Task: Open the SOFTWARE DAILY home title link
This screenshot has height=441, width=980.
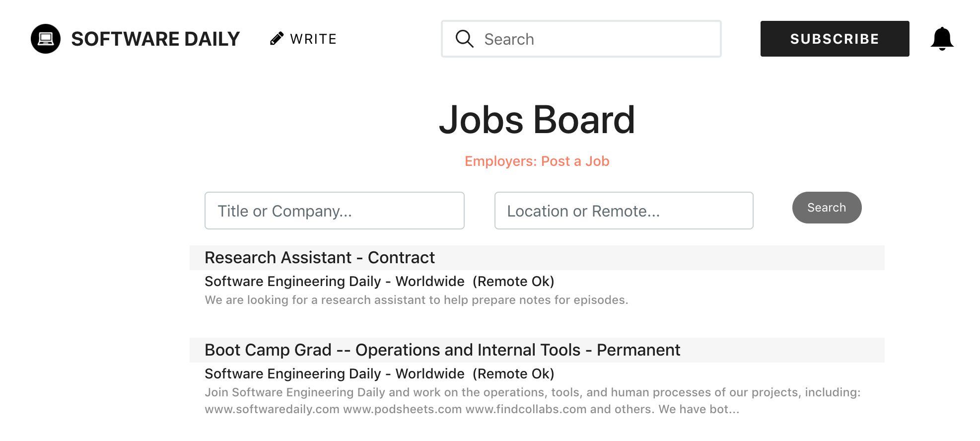Action: (155, 39)
